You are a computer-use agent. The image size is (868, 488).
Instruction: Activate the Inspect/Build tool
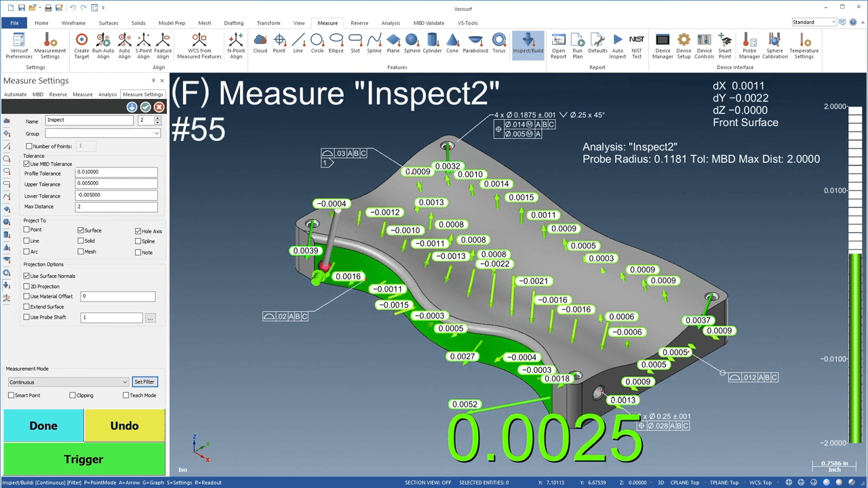(x=528, y=45)
